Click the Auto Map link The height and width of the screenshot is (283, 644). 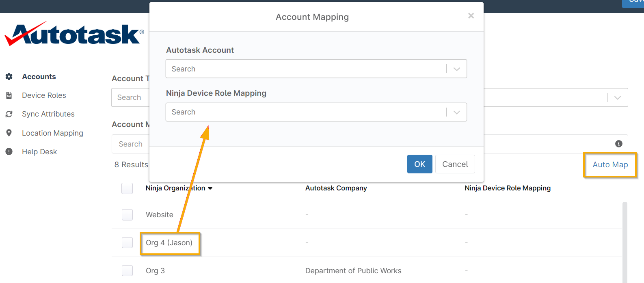point(610,164)
